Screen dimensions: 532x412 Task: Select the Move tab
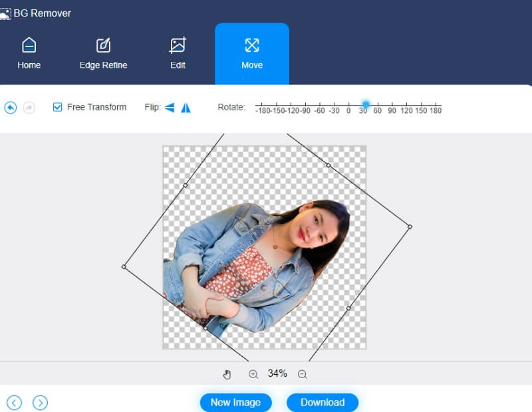click(252, 54)
